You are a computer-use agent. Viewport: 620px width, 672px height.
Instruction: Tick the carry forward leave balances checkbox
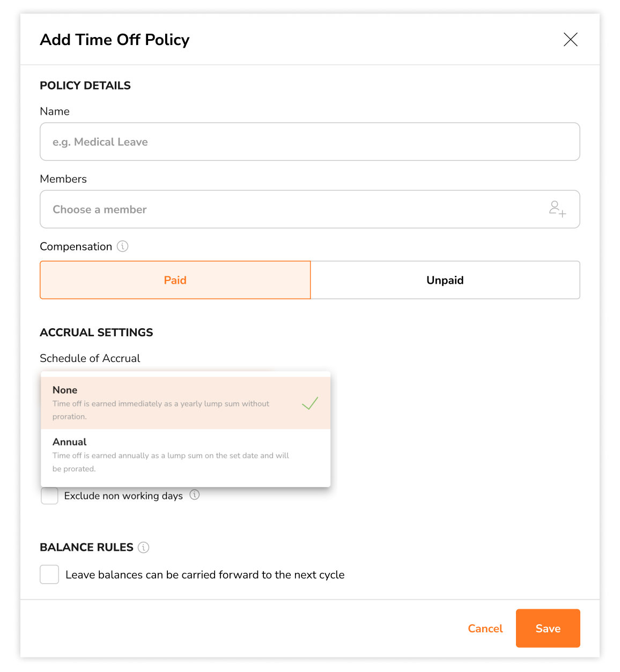pos(49,574)
